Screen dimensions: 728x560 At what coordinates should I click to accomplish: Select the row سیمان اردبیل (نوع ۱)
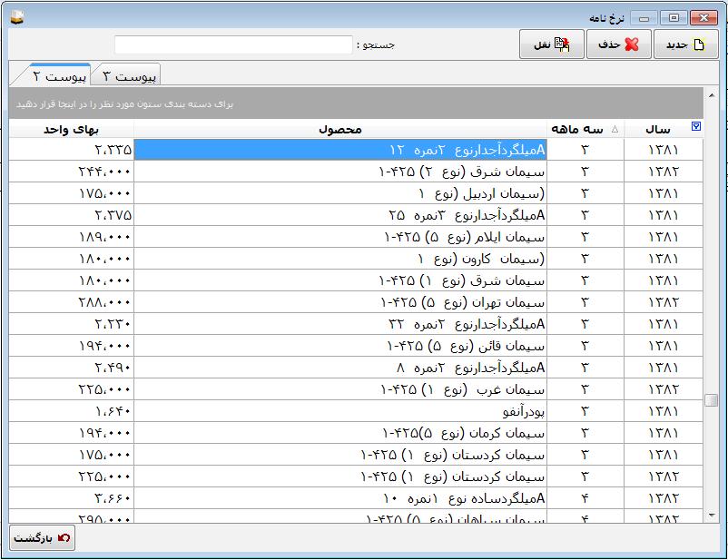(356, 193)
